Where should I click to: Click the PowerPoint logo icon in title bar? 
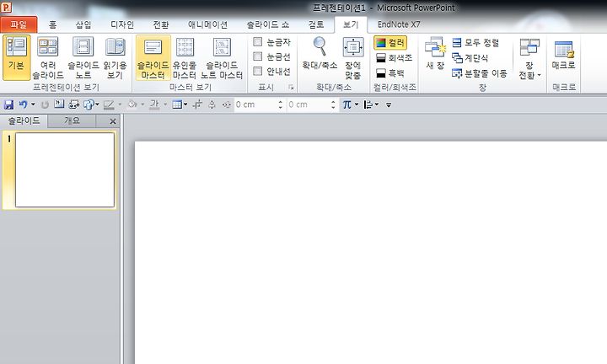coord(6,7)
